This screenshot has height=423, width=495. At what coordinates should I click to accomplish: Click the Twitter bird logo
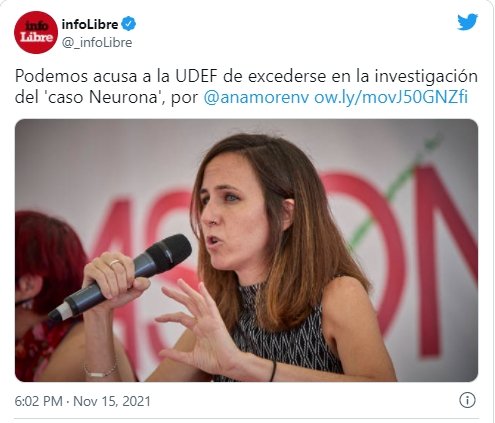tap(467, 22)
